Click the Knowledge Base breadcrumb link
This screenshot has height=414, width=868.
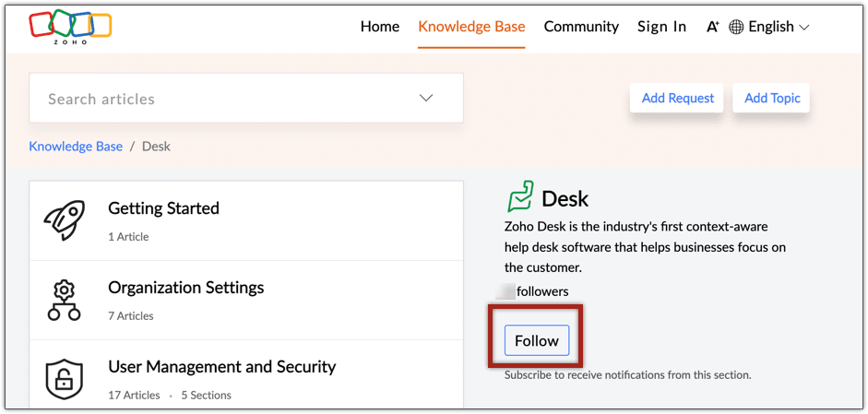pyautogui.click(x=76, y=147)
